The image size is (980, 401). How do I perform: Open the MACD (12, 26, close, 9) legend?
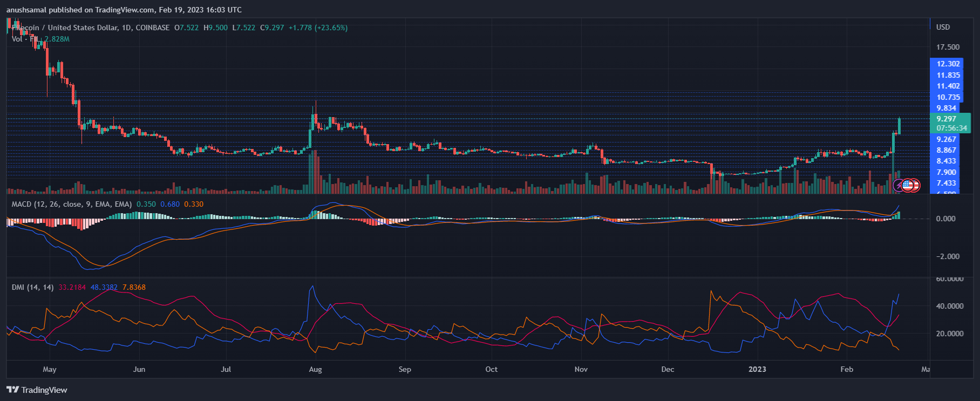[x=71, y=204]
